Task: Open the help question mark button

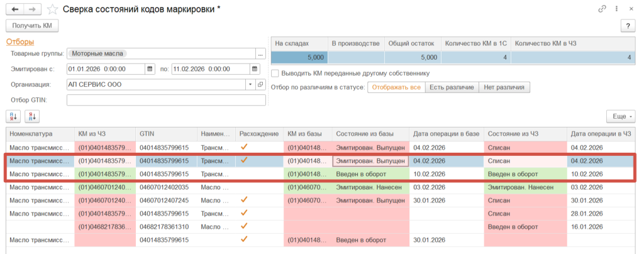Action: (627, 26)
